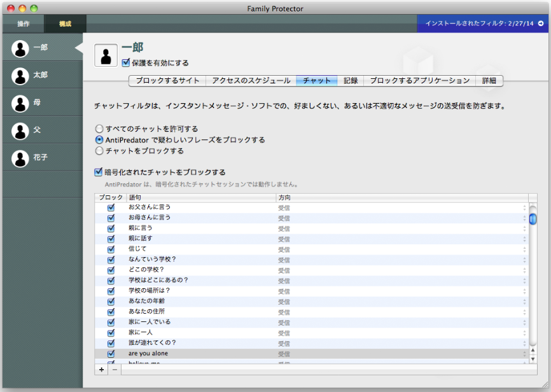Open direction dropdown for 誰が連れてくの？ row
Screen dimensions: 551x392
[524, 344]
